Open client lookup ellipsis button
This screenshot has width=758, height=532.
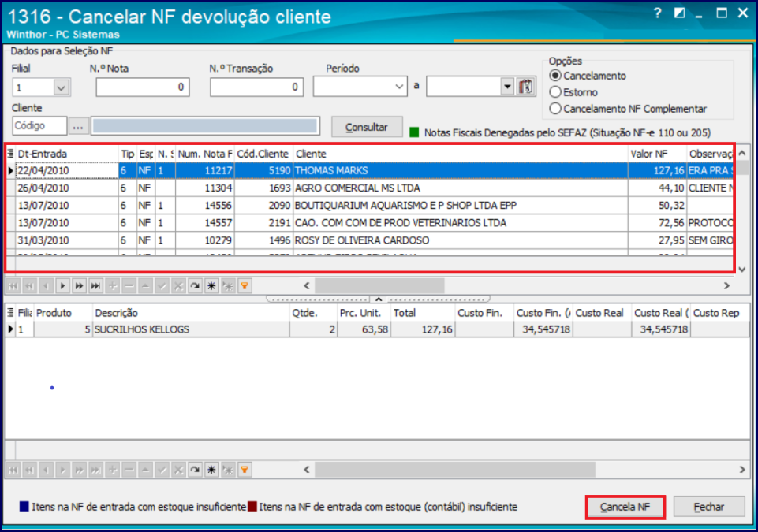(78, 127)
